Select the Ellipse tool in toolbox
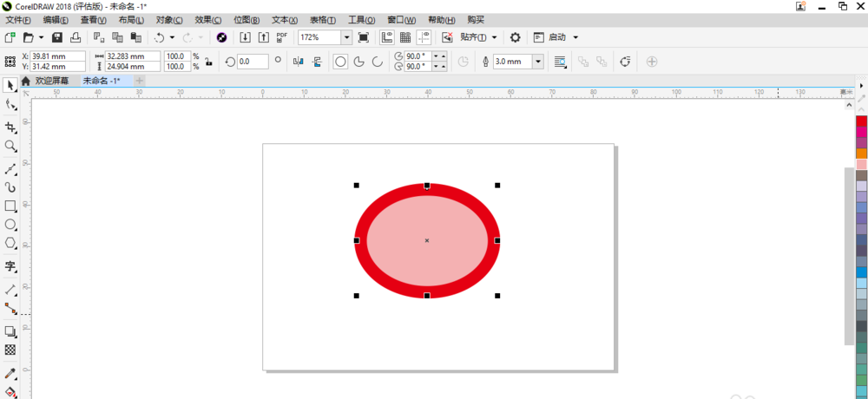The image size is (868, 399). click(10, 225)
